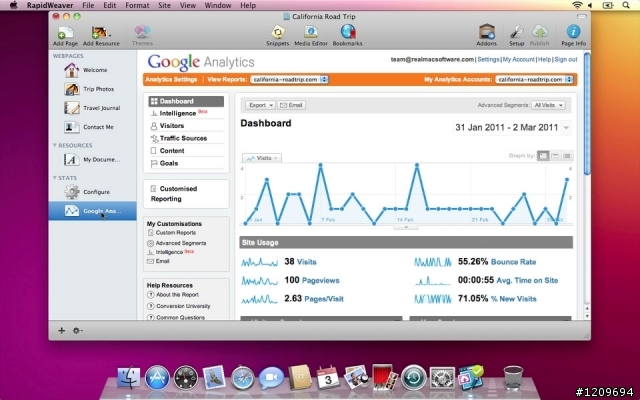The height and width of the screenshot is (400, 640).
Task: Graph by month toggle button
Action: tap(567, 156)
